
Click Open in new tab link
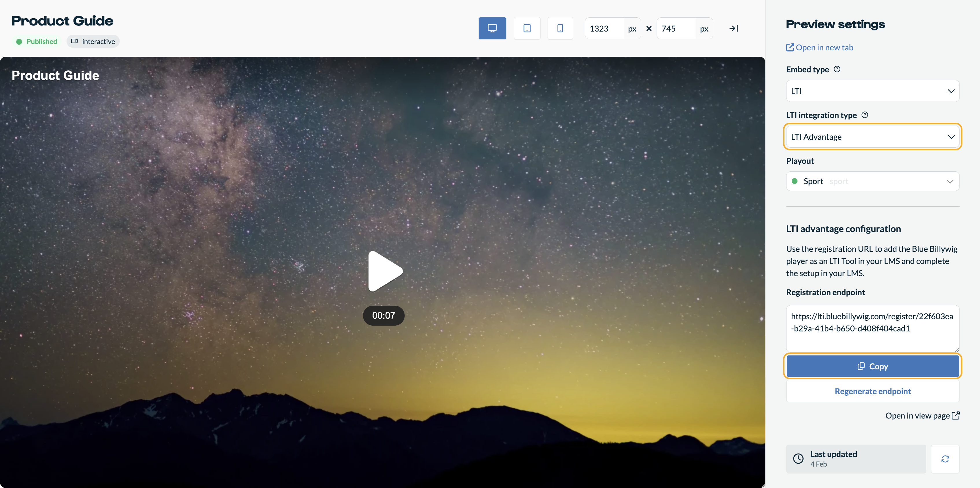click(819, 47)
